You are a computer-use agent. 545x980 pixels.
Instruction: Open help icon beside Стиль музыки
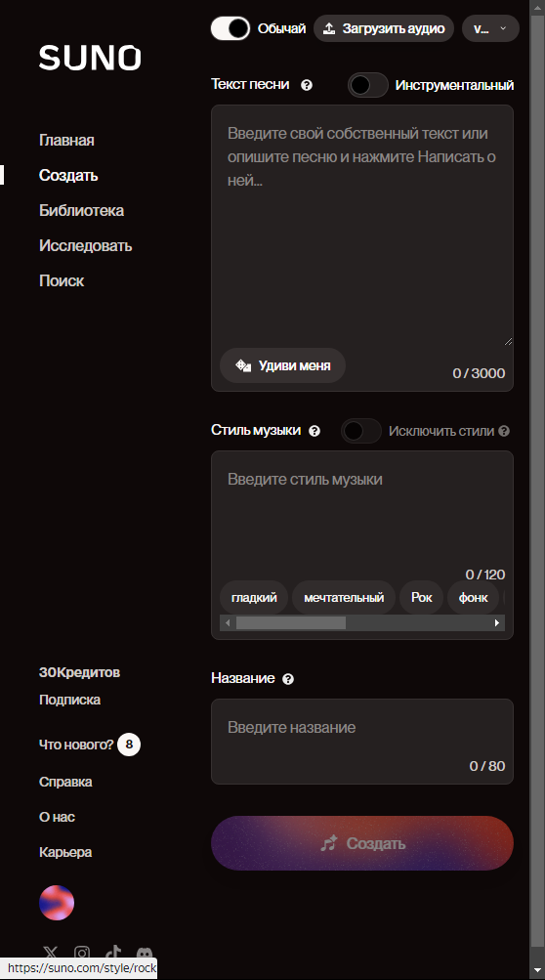[x=314, y=431]
